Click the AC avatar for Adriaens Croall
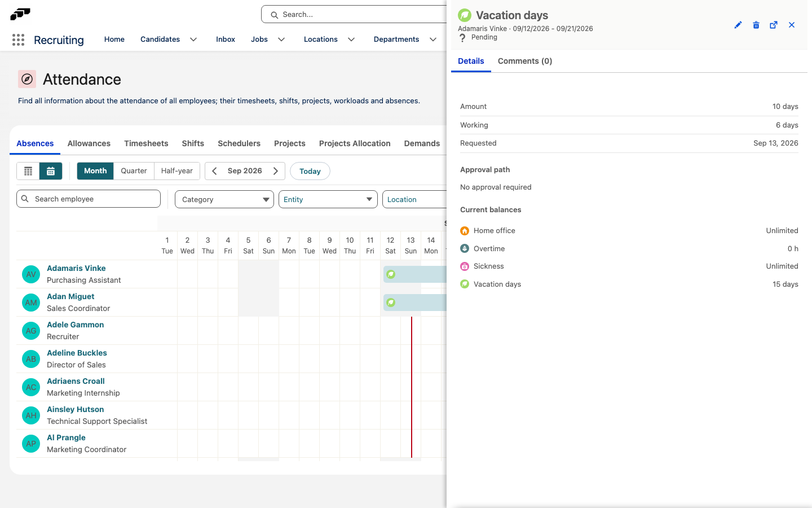Image resolution: width=812 pixels, height=508 pixels. pos(31,387)
